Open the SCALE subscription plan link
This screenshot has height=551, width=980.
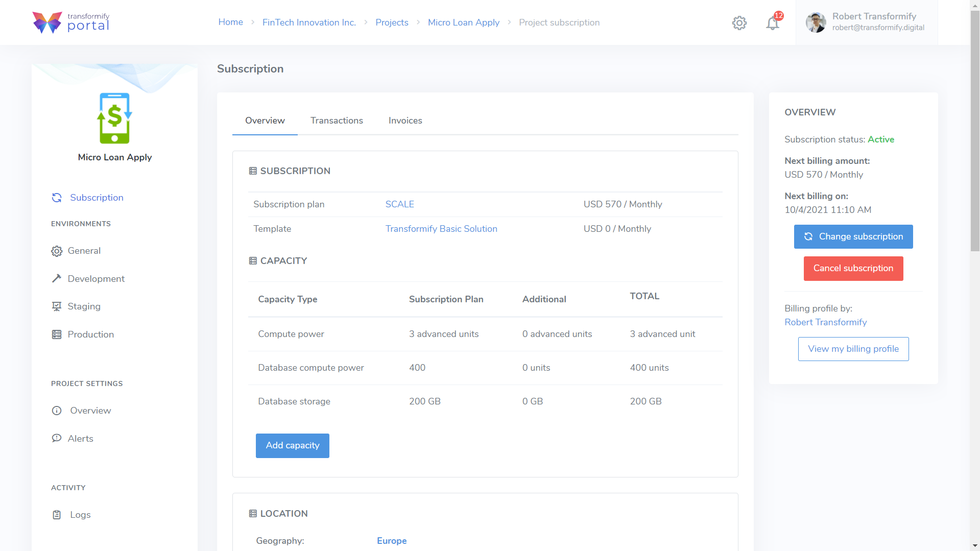click(x=399, y=204)
